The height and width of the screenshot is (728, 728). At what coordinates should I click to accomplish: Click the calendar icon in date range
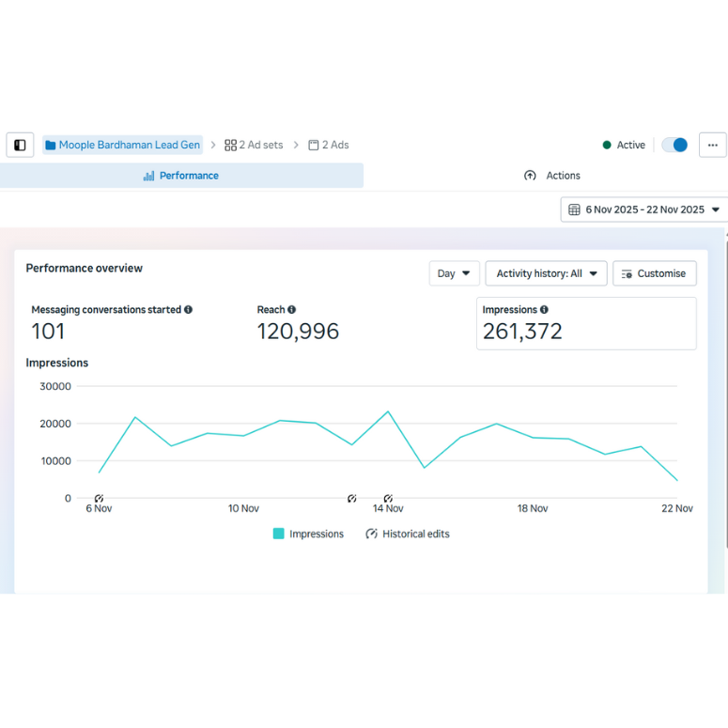coord(574,209)
